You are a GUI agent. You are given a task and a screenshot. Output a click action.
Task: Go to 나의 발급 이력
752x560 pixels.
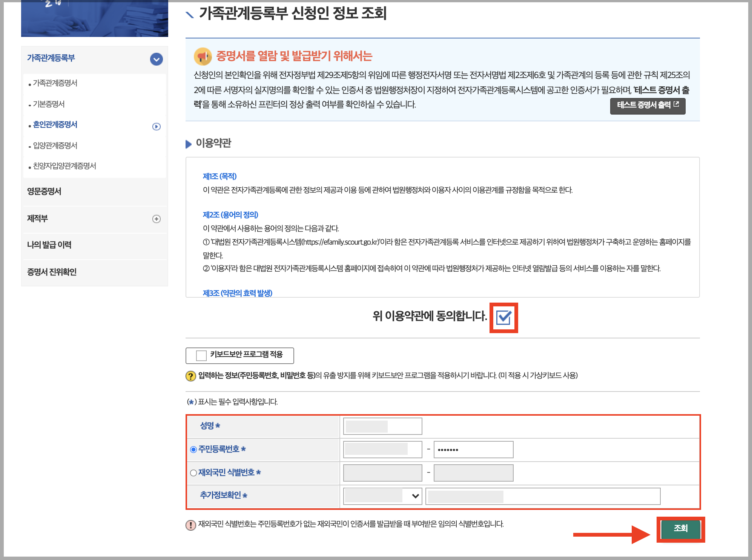point(49,245)
